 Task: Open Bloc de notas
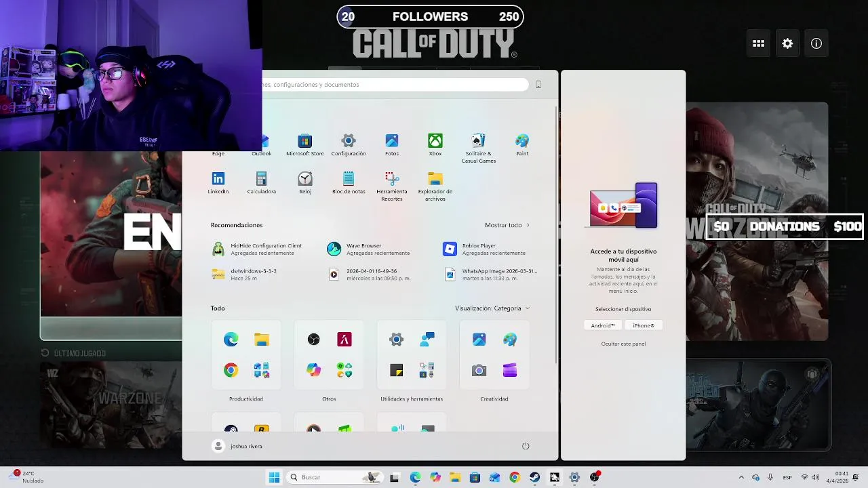(348, 183)
